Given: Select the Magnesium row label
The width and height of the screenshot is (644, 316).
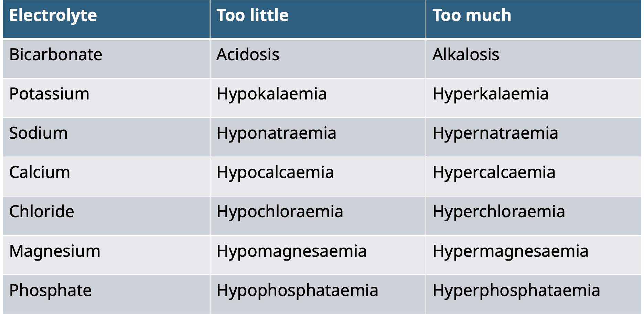Looking at the screenshot, I should click(55, 251).
